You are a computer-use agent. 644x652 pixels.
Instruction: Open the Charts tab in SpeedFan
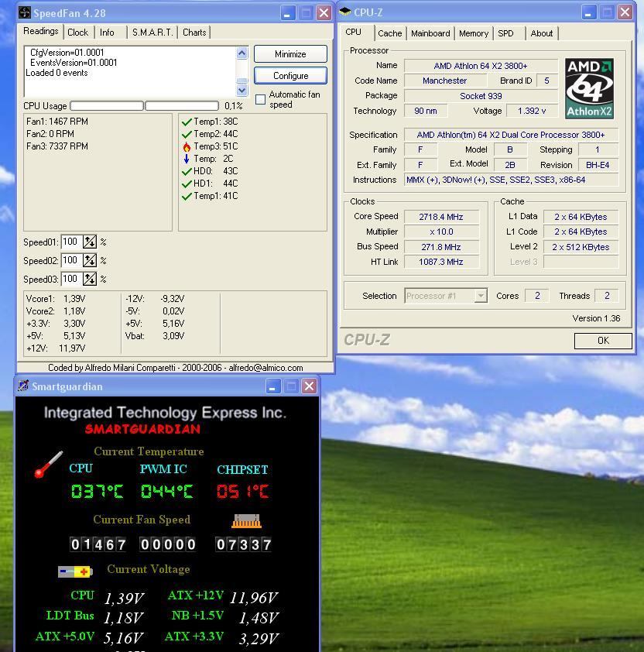[x=194, y=33]
